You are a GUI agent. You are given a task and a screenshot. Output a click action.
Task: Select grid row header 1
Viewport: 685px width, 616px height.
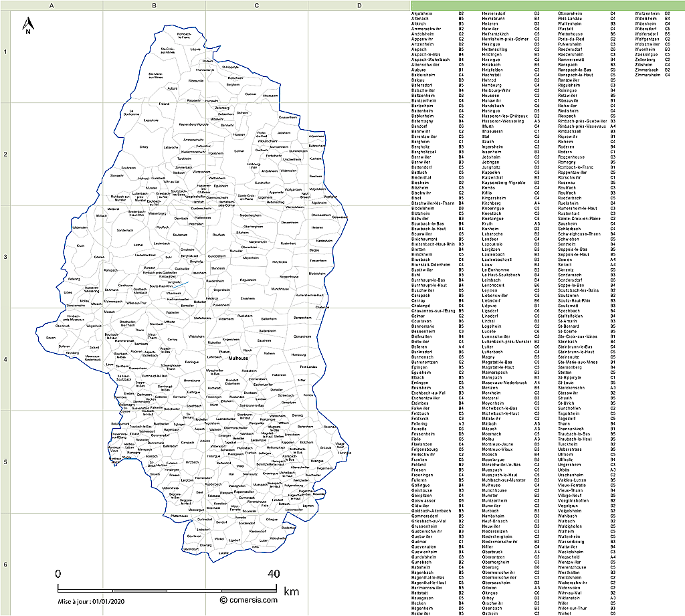point(5,52)
